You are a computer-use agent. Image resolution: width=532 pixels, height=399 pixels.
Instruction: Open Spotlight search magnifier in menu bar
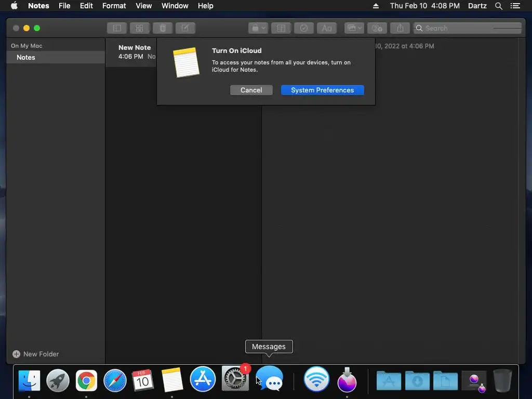click(498, 6)
